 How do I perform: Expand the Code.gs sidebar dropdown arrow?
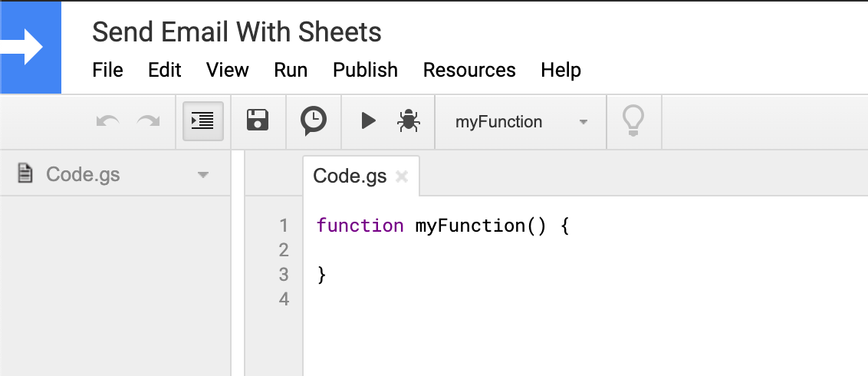(x=203, y=175)
